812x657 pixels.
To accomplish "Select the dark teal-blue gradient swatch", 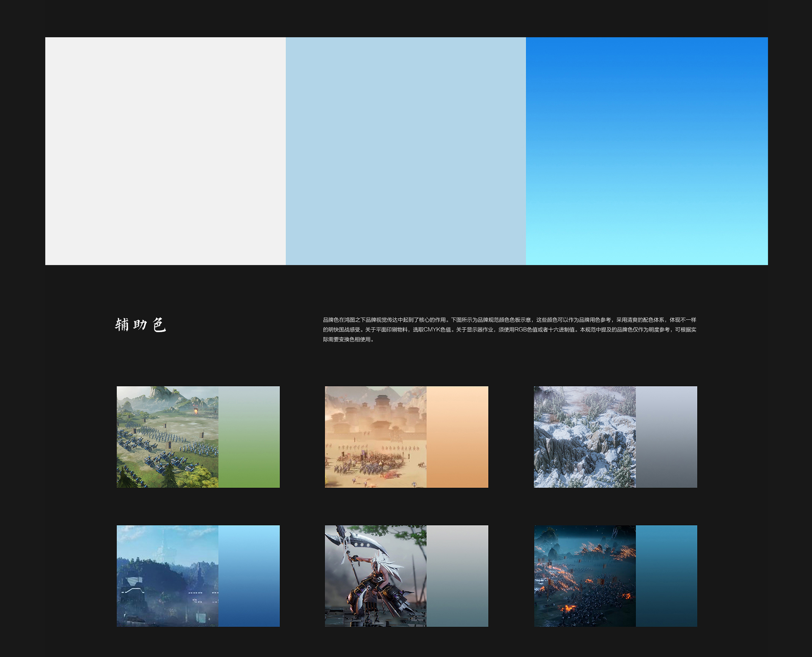I will pos(667,576).
